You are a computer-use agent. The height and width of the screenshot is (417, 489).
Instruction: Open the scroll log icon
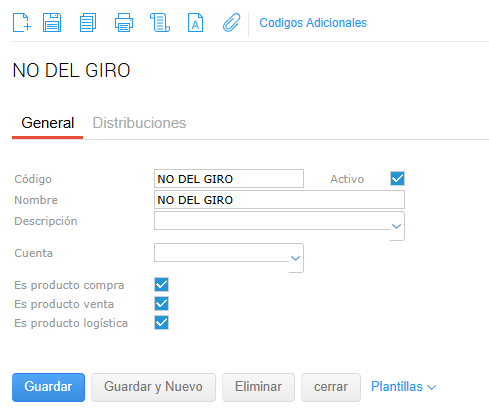160,22
